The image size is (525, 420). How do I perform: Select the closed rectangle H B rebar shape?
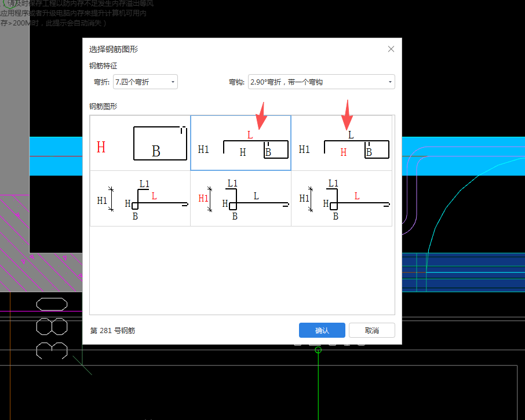(x=140, y=143)
